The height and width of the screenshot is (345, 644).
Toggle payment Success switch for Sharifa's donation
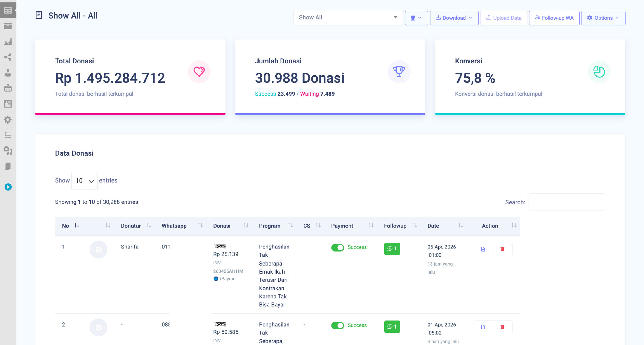point(337,247)
